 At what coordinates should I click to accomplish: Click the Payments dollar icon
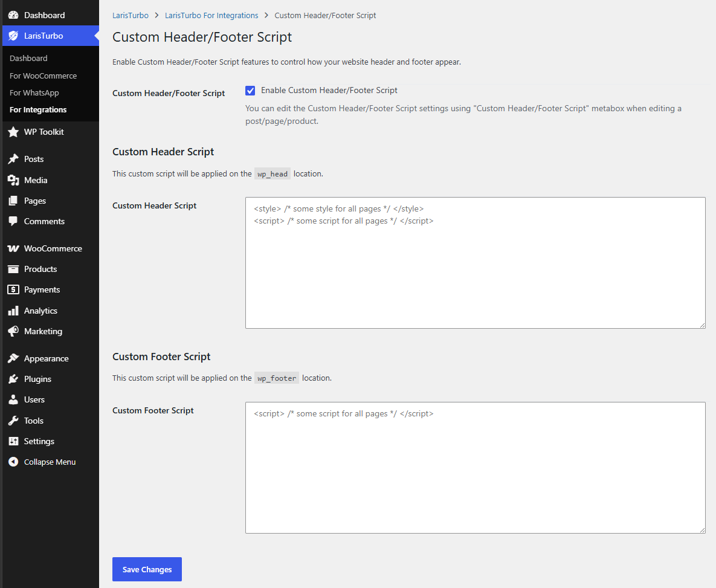tap(13, 289)
